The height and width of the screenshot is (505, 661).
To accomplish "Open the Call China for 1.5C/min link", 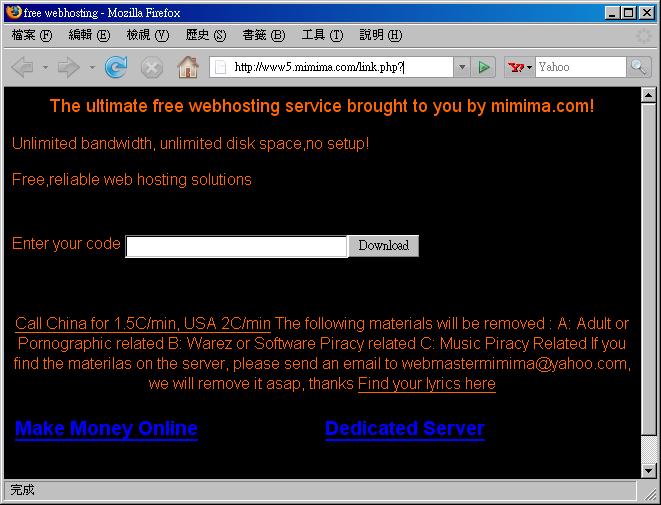I will tap(143, 324).
